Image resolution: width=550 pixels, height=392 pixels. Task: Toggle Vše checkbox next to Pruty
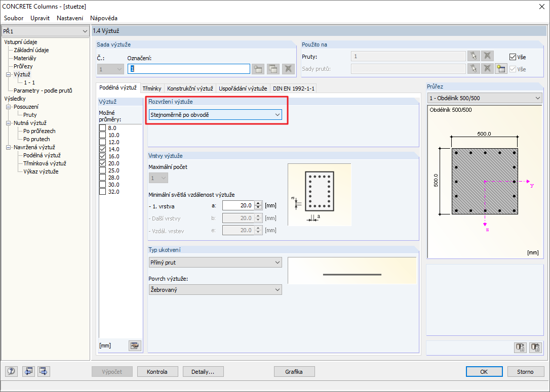(x=513, y=57)
